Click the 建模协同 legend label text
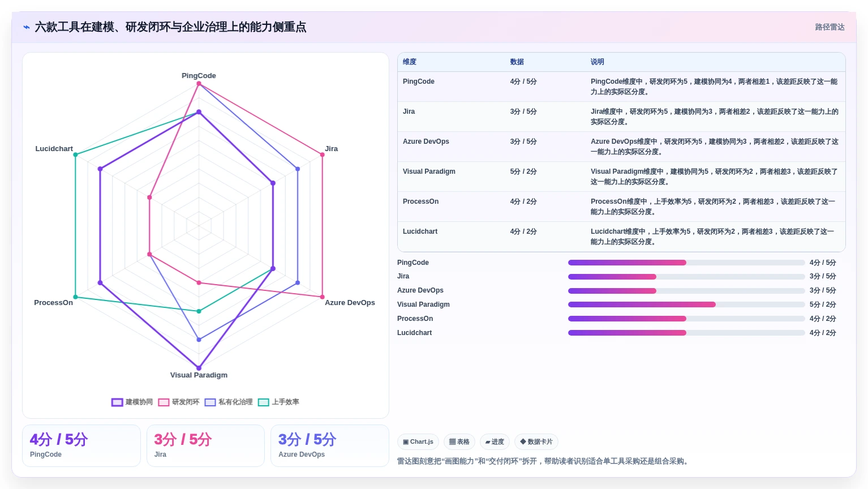 point(139,402)
